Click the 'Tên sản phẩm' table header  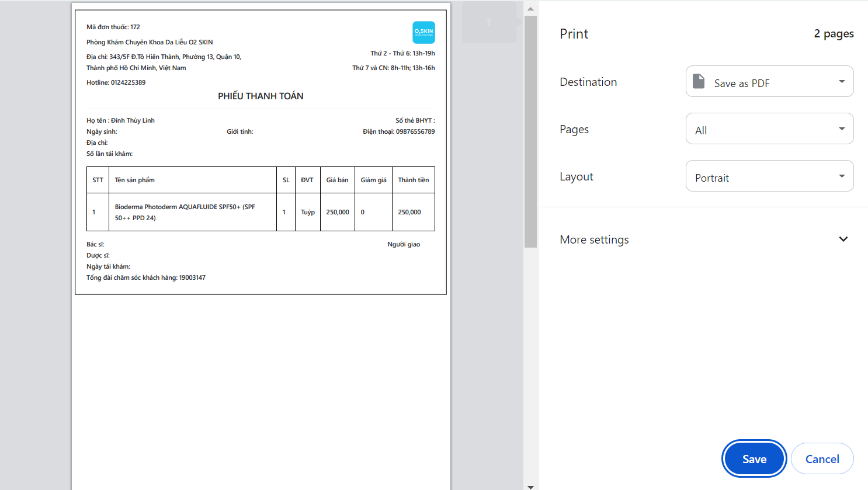(135, 180)
